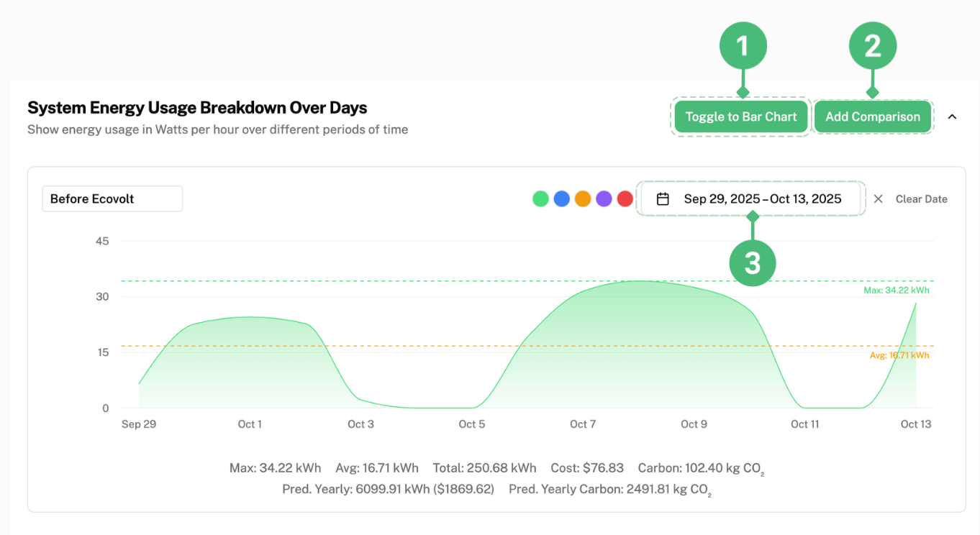Click the numbered marker 2 badge

873,47
